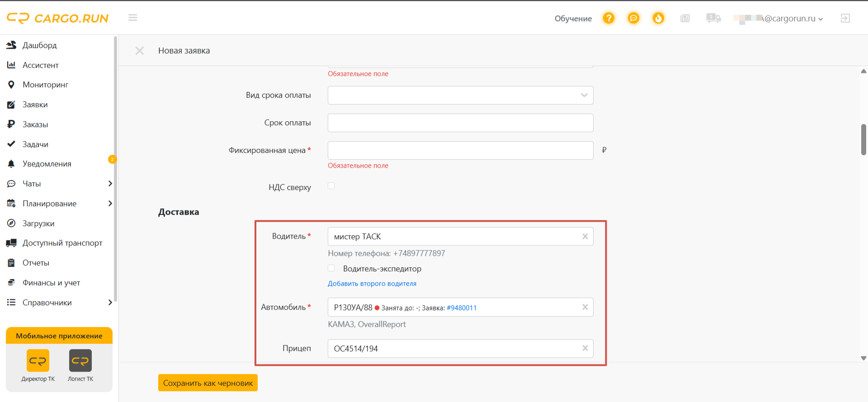Toggle the hamburger sidebar menu

[x=132, y=18]
